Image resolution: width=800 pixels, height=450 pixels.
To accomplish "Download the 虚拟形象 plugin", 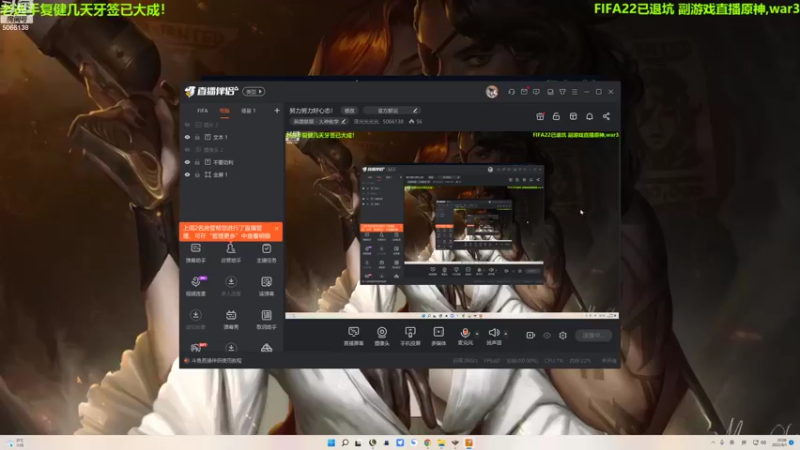I will click(196, 319).
